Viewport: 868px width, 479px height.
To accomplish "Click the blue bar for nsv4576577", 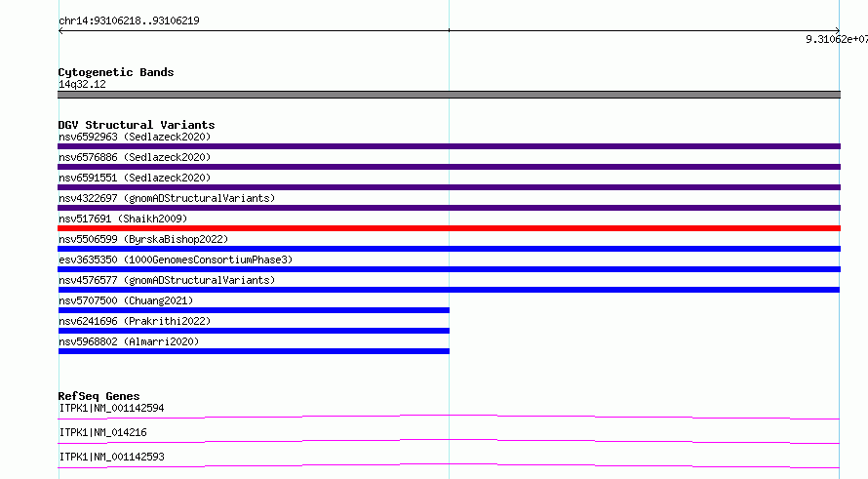I will coord(449,290).
